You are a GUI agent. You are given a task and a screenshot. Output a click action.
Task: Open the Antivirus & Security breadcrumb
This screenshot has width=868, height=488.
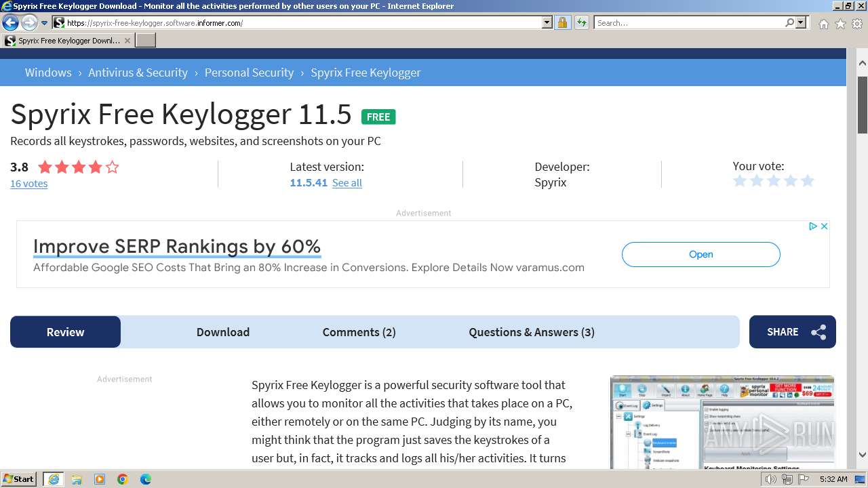(x=138, y=73)
